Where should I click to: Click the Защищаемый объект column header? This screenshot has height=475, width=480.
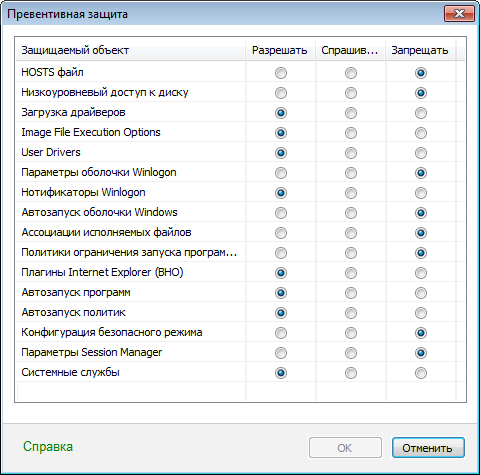131,50
